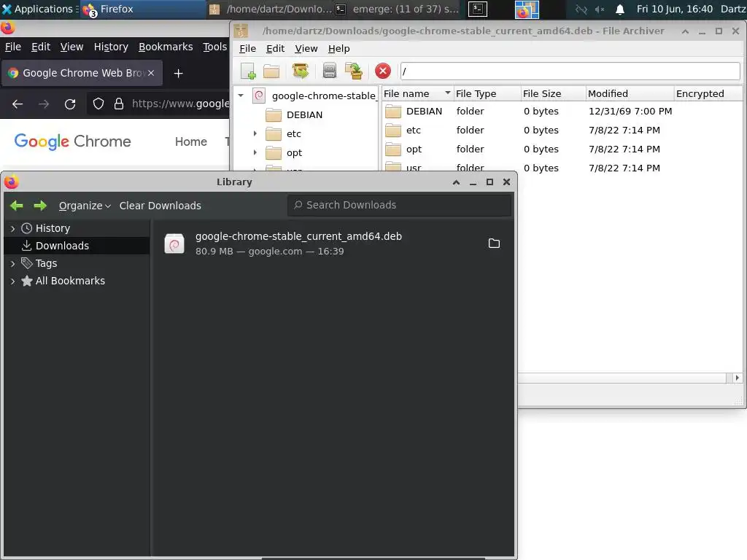Expand the opt folder in archive tree
The image size is (747, 560).
(x=255, y=153)
